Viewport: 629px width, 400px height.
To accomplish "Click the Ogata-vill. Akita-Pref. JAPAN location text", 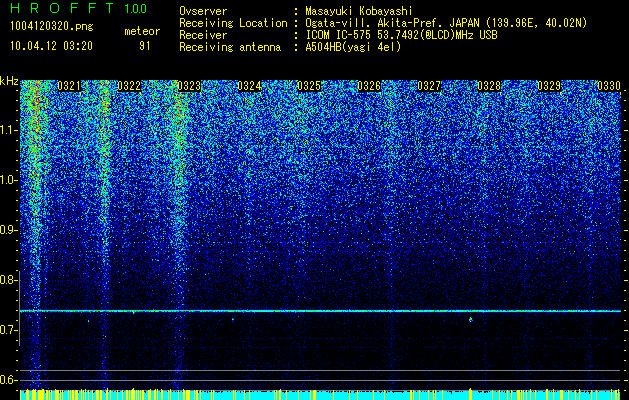I will pyautogui.click(x=446, y=23).
